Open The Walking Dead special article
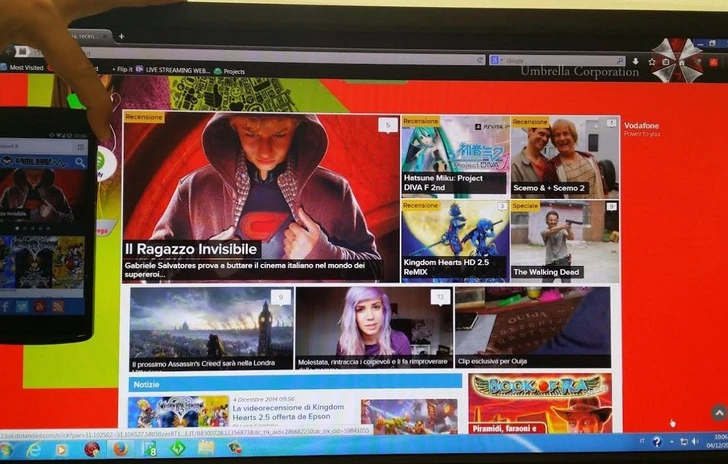The height and width of the screenshot is (464, 728). coord(546,271)
